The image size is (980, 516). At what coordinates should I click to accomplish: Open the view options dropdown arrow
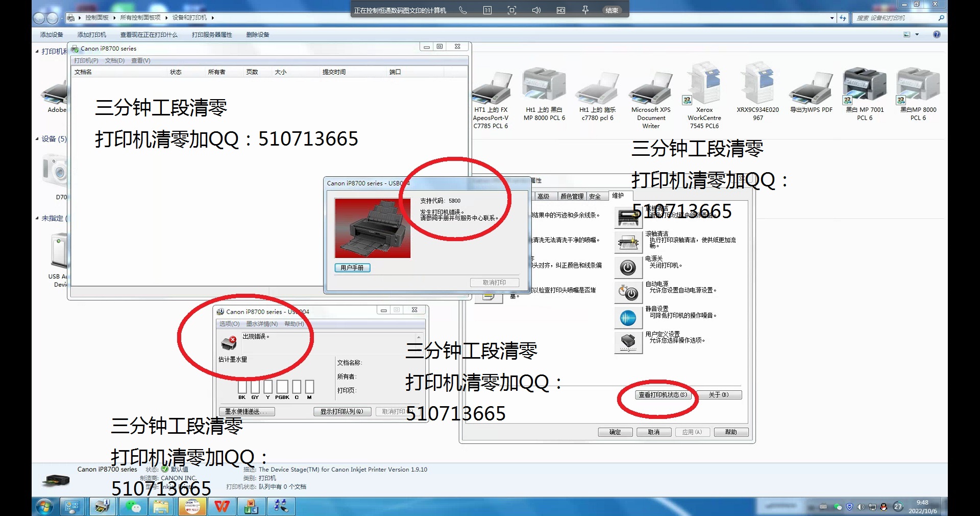point(917,35)
